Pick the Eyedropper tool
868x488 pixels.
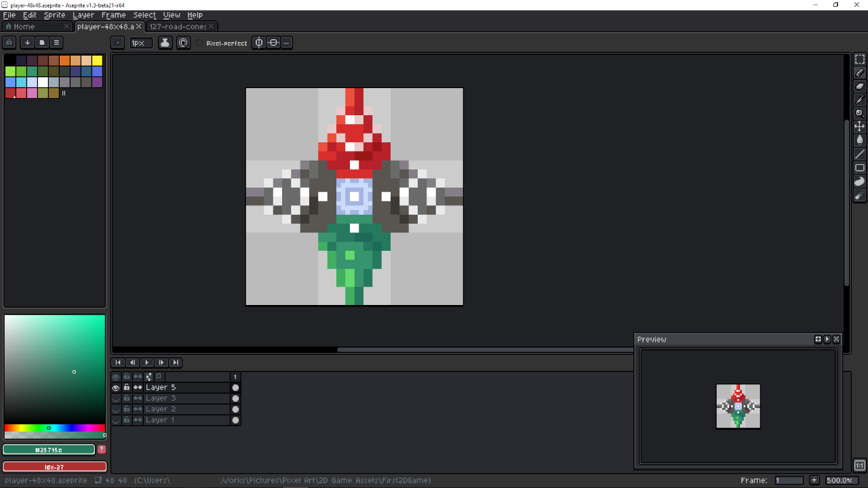859,100
